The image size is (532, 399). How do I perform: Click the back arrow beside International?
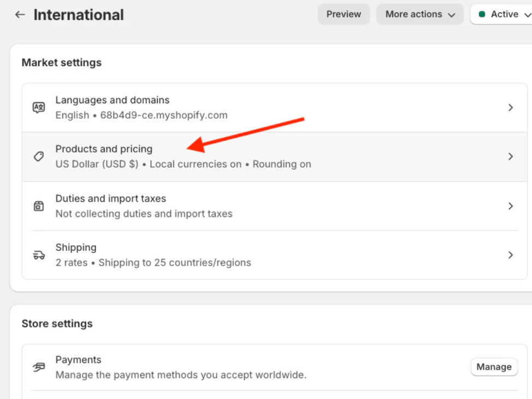(20, 15)
